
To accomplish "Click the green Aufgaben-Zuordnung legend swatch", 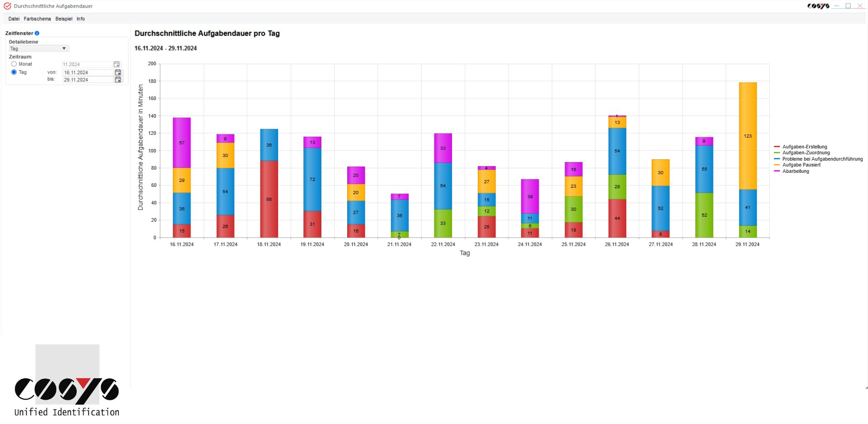I will tap(777, 153).
